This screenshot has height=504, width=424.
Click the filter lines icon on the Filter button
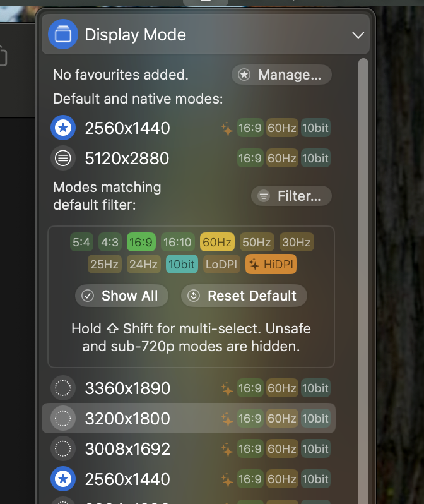[264, 196]
